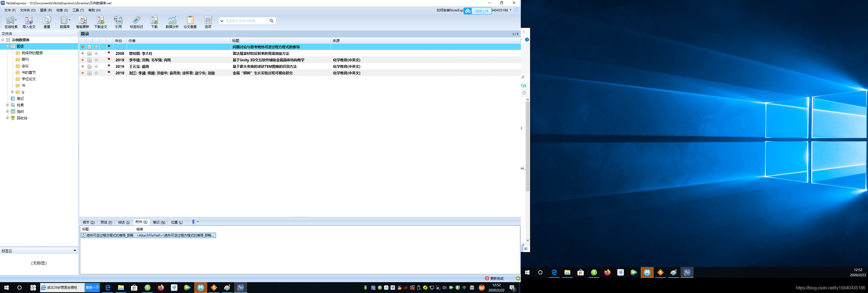Open the 标签云 panel dropdown arrow
Viewport: 868px width, 293px height.
(x=75, y=251)
